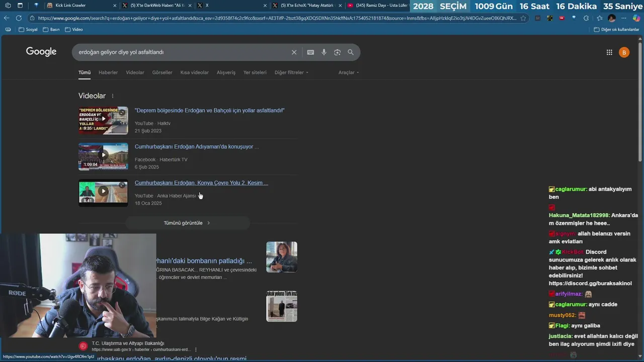Open the Videolar section three-dot menu

113,96
